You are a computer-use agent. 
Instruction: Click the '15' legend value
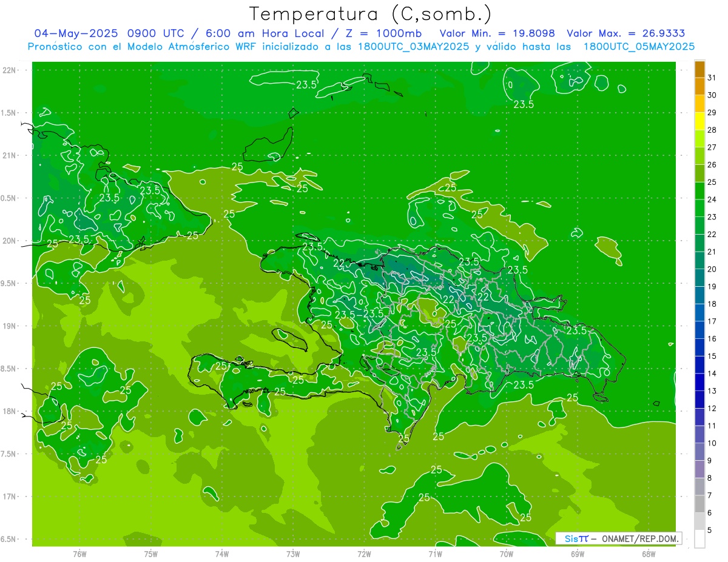(712, 356)
